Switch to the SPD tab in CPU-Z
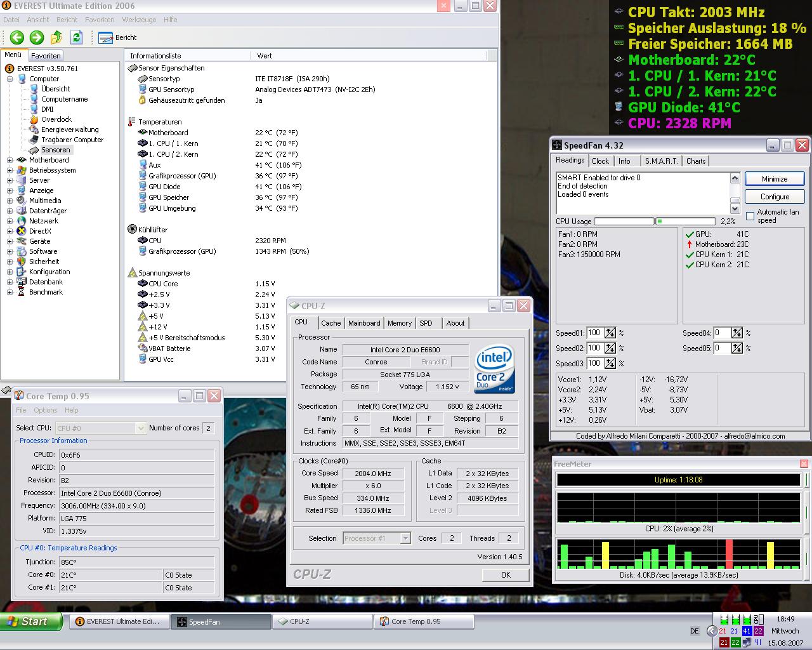This screenshot has height=650, width=812. pyautogui.click(x=426, y=323)
